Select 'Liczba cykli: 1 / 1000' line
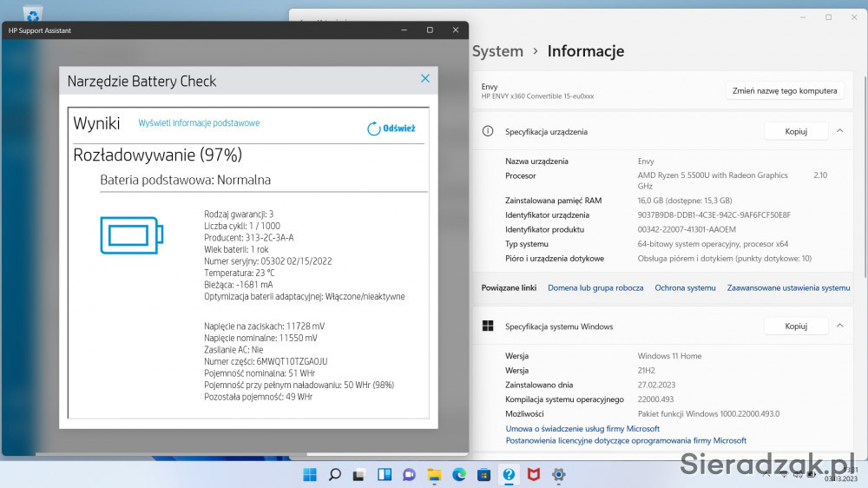 tap(242, 226)
